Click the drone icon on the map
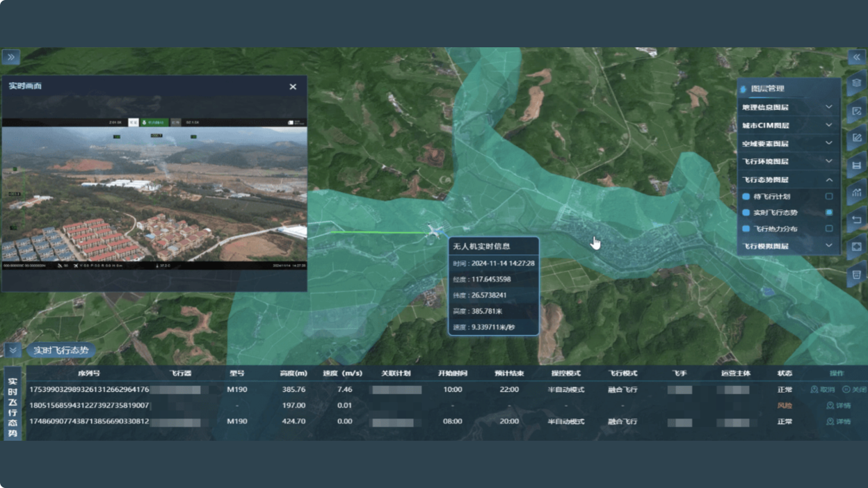This screenshot has height=488, width=868. 436,231
